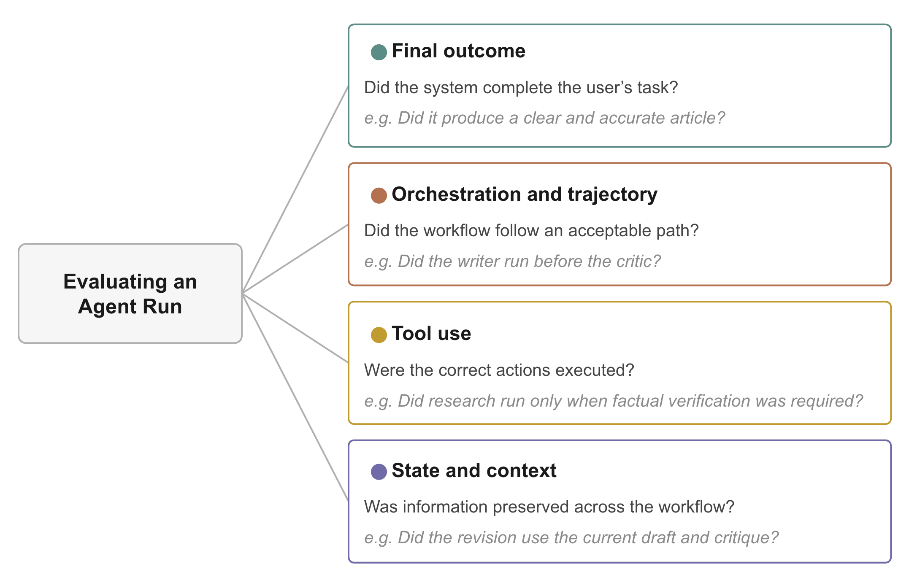
Task: Select the example about current draft and critique
Action: pos(571,538)
